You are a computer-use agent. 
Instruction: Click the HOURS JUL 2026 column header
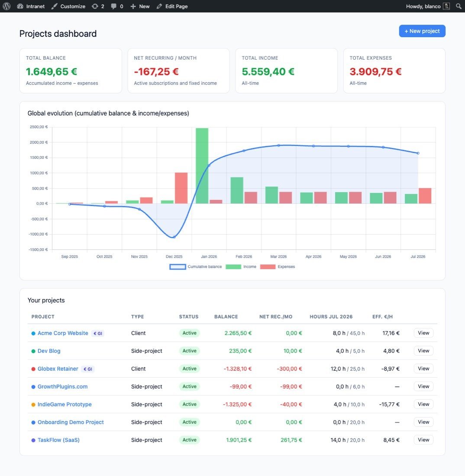331,317
